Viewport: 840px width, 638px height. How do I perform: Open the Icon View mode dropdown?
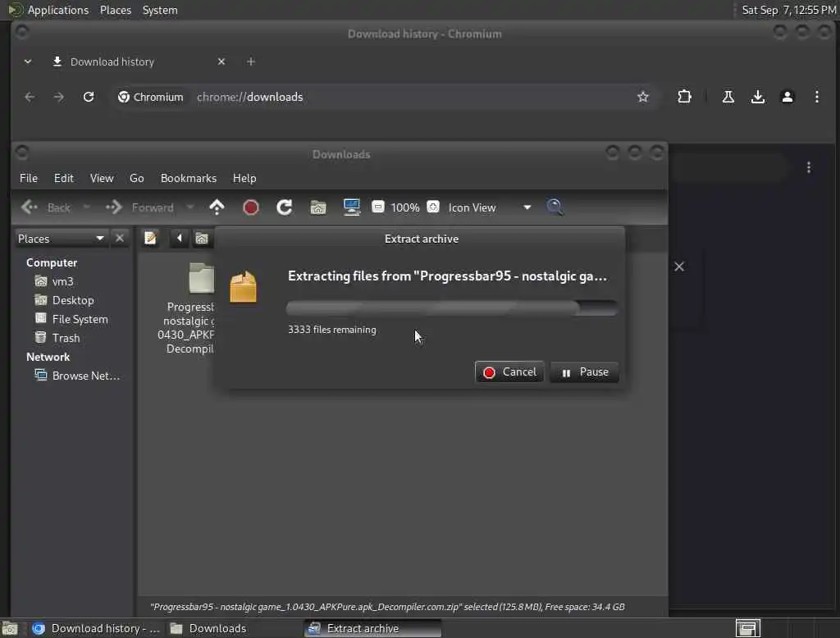(489, 207)
